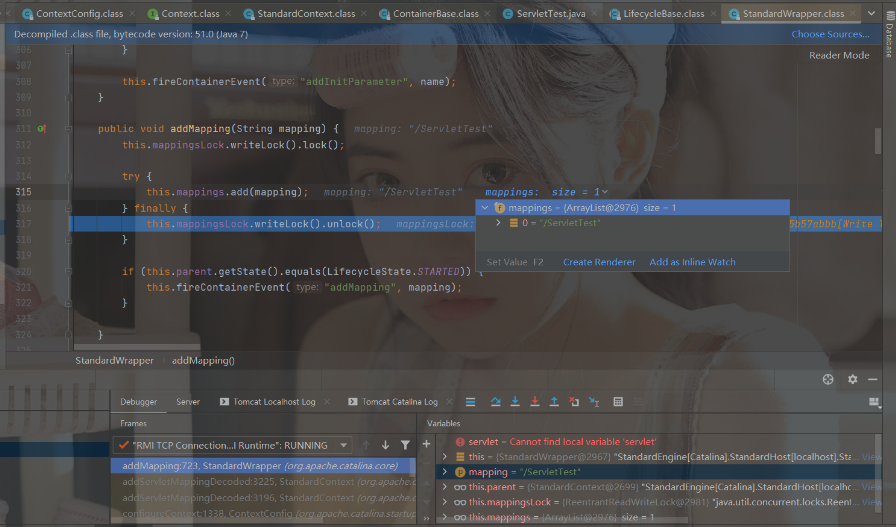Collapse the try block at line 314

pos(68,177)
